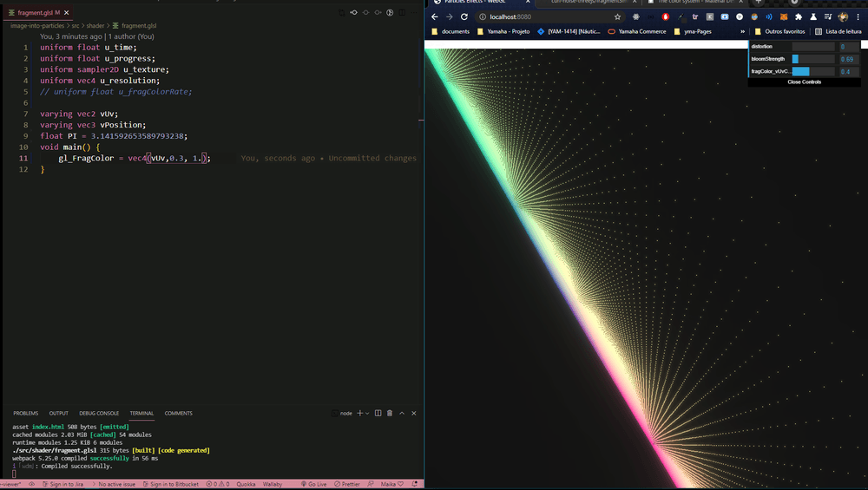This screenshot has height=490, width=868.
Task: Click the browser back arrow
Action: 436,16
